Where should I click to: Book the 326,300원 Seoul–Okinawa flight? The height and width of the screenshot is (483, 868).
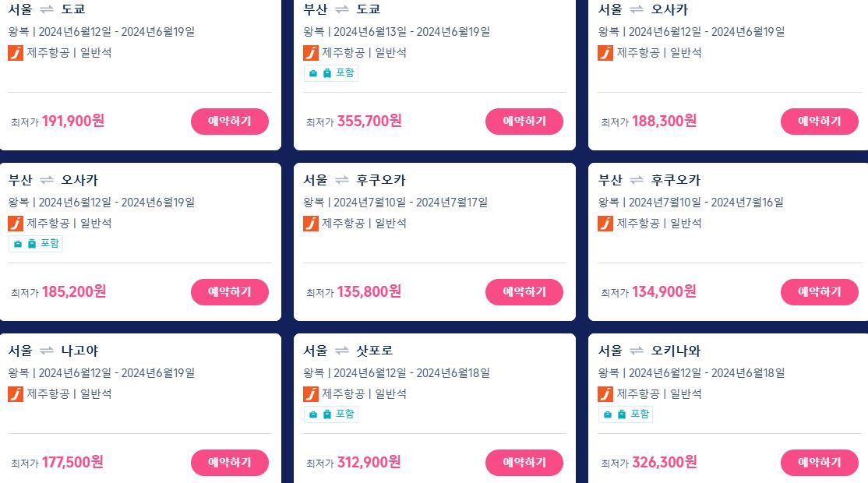pyautogui.click(x=819, y=463)
